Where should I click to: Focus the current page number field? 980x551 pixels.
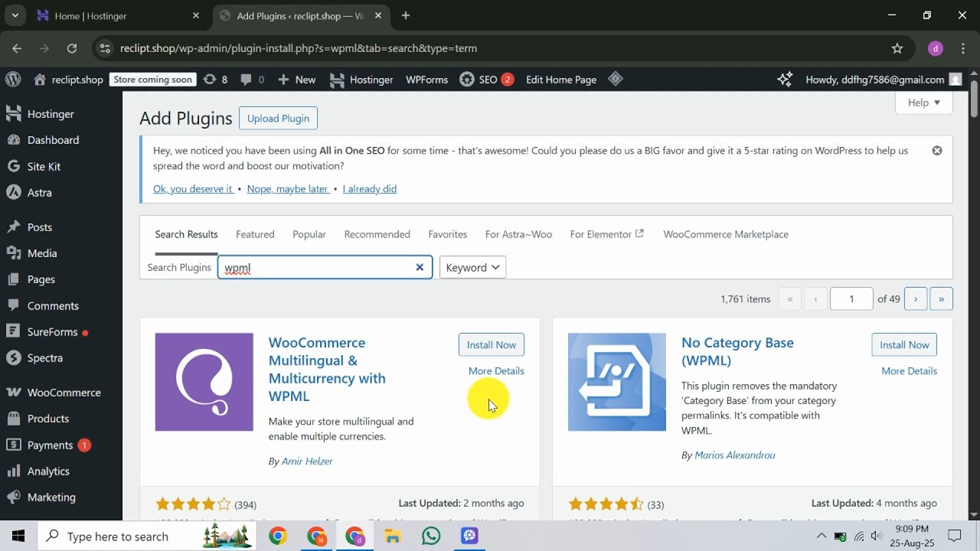[851, 298]
